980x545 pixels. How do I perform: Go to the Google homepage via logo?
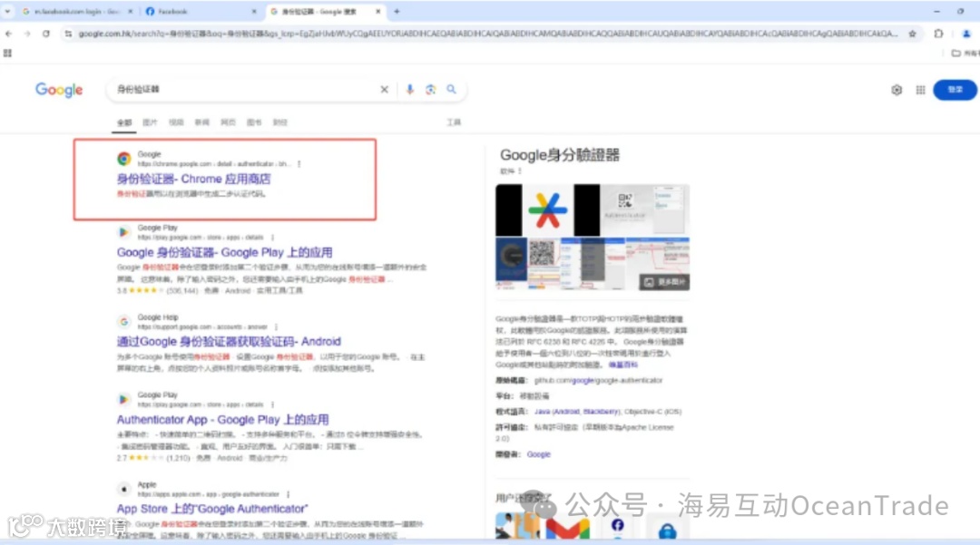(x=59, y=90)
